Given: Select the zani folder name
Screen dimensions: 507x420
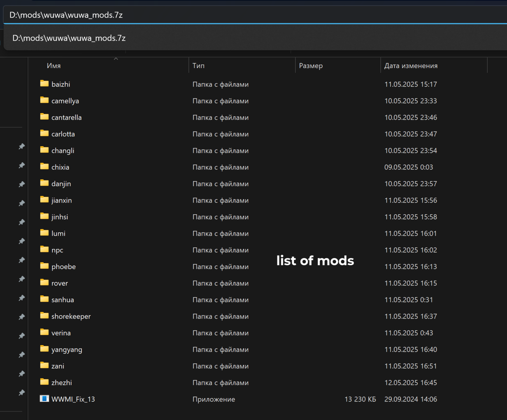Looking at the screenshot, I should point(58,366).
